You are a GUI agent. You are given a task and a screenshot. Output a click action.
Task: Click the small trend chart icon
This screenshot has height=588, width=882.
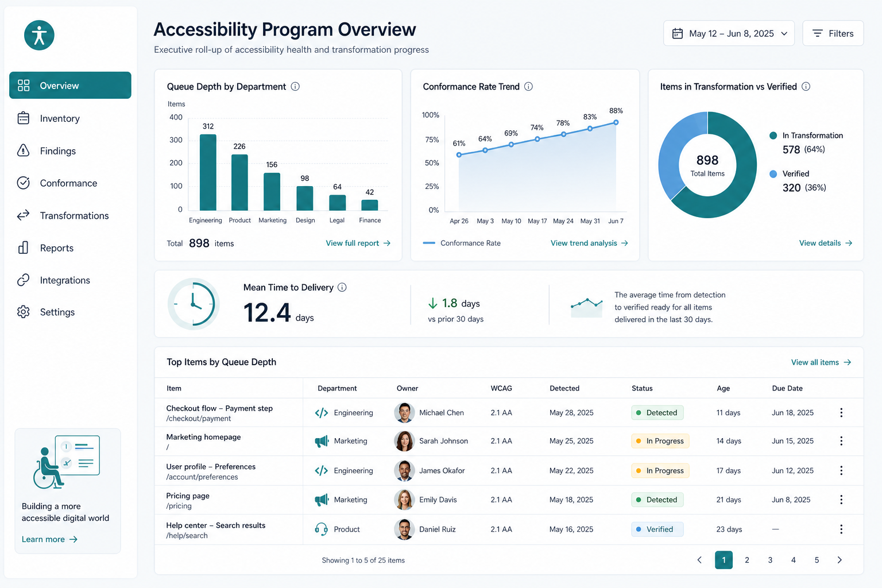586,307
